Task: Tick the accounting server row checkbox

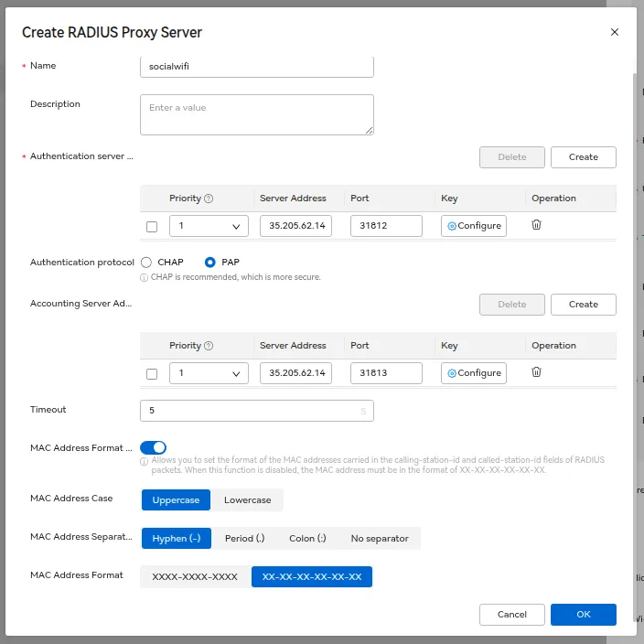Action: pyautogui.click(x=152, y=374)
